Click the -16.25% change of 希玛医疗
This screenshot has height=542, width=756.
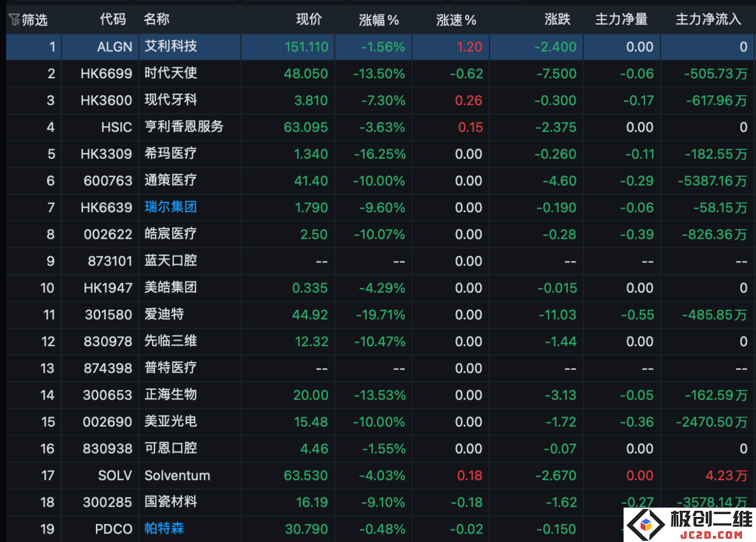click(380, 154)
